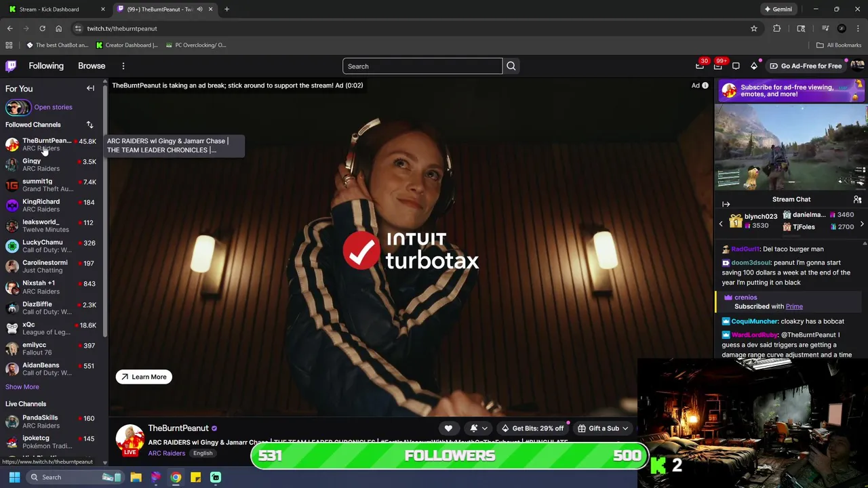This screenshot has width=868, height=488.
Task: Click the browser address bar
Action: (x=407, y=28)
